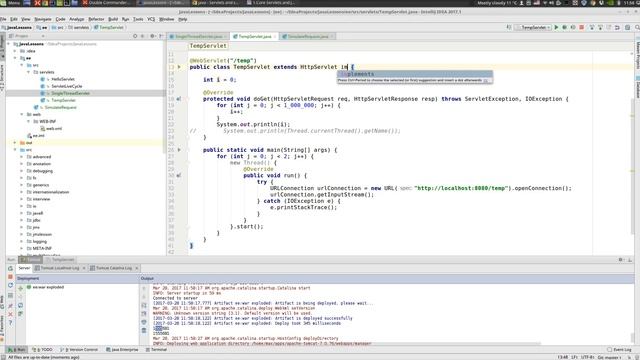Open the TODO tool window
This screenshot has height=360, width=640.
(42, 350)
